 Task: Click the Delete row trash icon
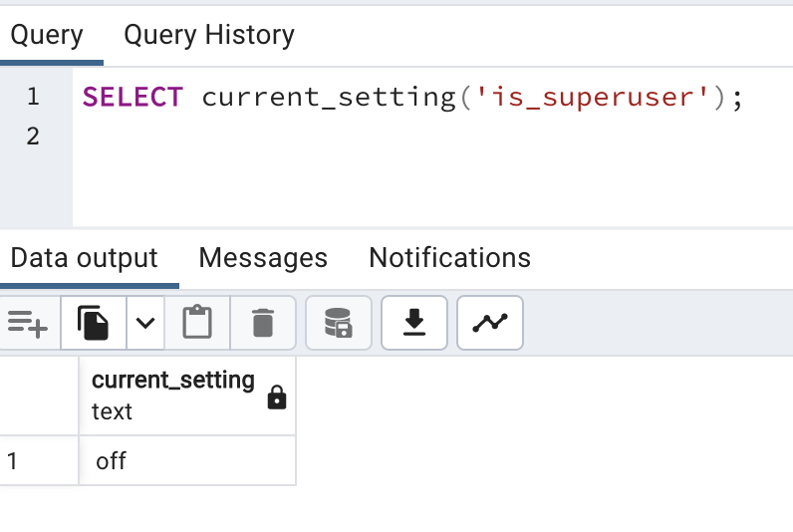(262, 323)
